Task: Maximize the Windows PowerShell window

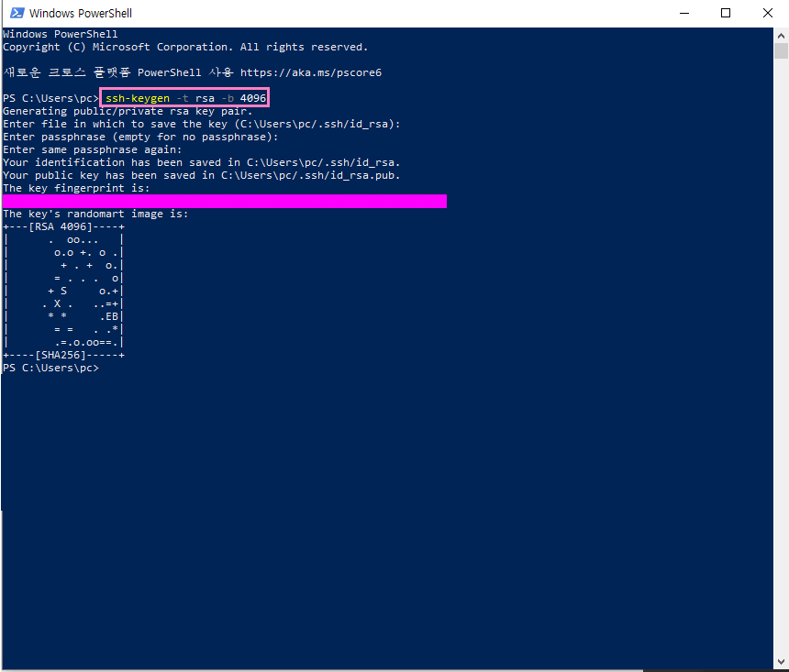Action: tap(726, 13)
